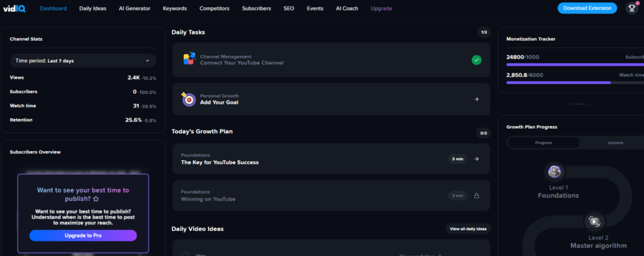644x256 pixels.
Task: Click the vidIQ logo
Action: click(x=14, y=8)
